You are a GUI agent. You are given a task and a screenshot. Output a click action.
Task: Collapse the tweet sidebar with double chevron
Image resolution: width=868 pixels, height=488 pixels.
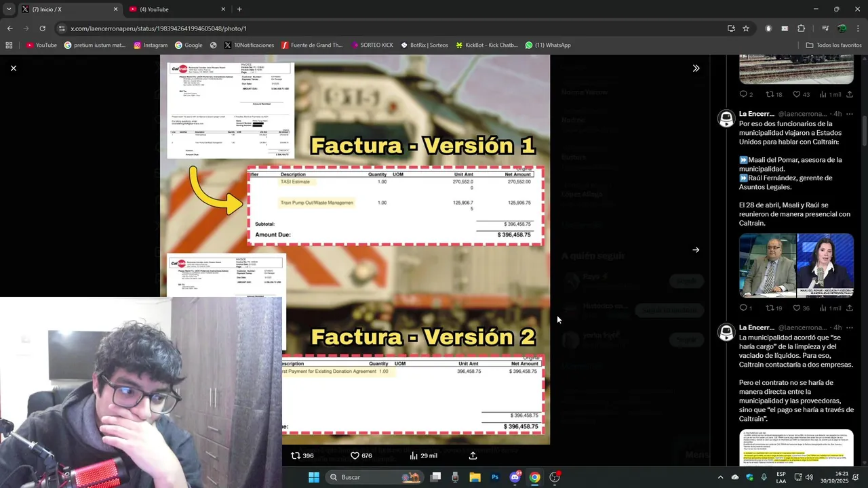(x=696, y=68)
